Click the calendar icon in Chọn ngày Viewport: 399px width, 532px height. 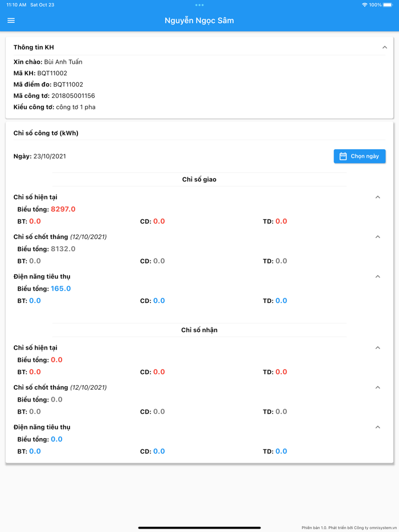[343, 156]
